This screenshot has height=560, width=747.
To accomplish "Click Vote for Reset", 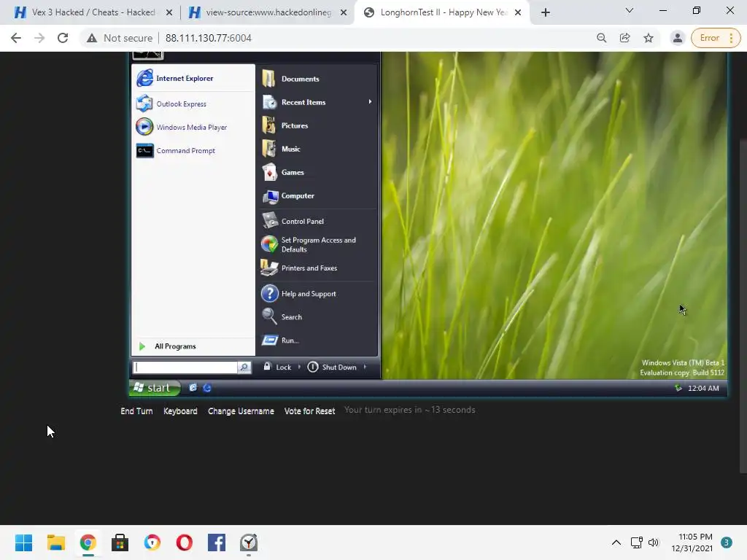I will point(309,411).
